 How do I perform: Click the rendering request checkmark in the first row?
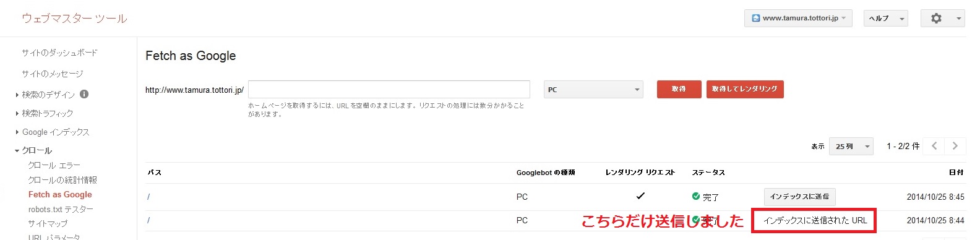pos(640,196)
